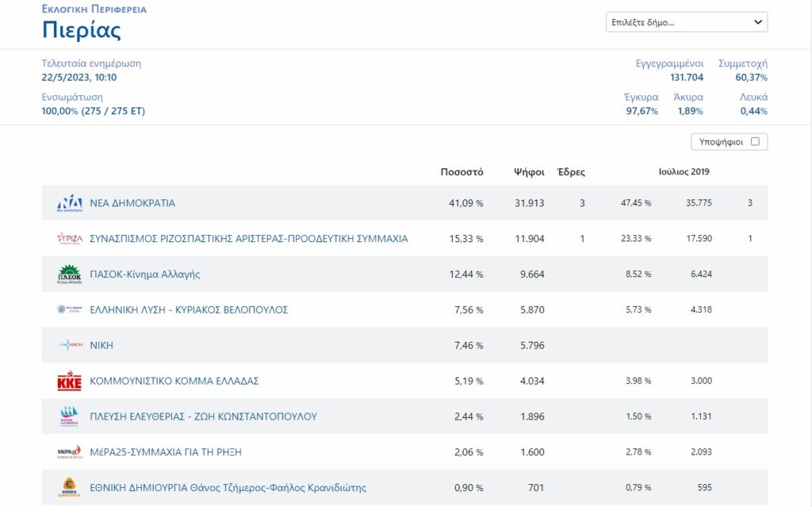Image resolution: width=812 pixels, height=507 pixels.
Task: Click the red KKE party logo
Action: tap(69, 382)
